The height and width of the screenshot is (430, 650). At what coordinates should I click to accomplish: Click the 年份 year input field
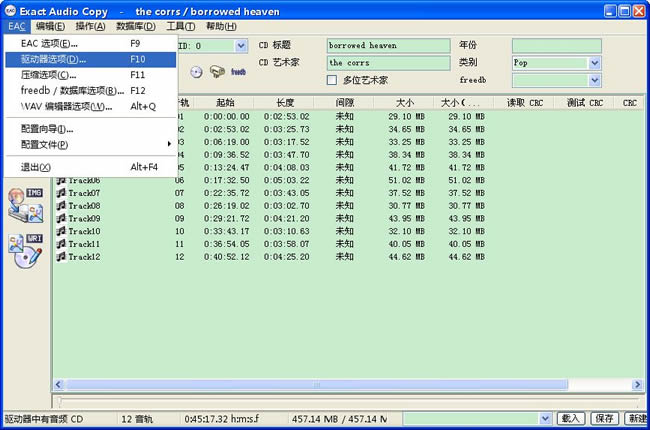(x=557, y=46)
